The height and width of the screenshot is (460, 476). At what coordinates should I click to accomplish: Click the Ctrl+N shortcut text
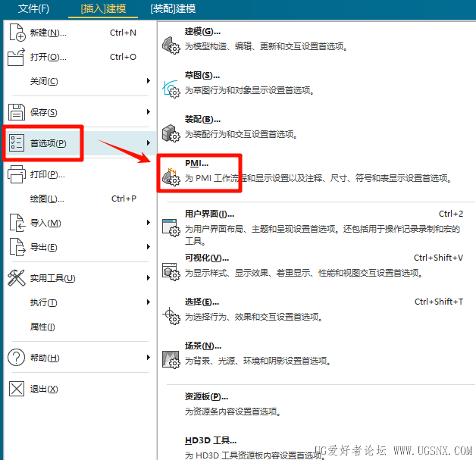point(123,33)
